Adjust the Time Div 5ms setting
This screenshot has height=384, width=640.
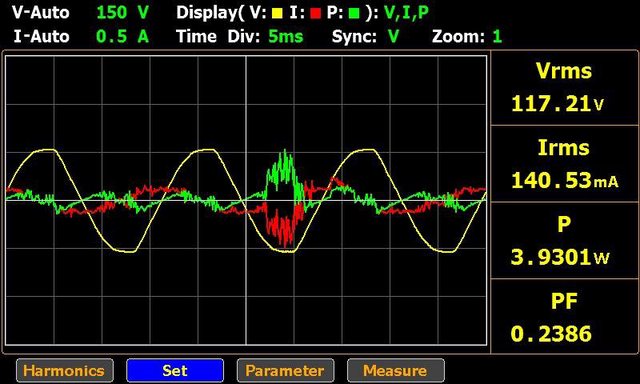tap(286, 37)
